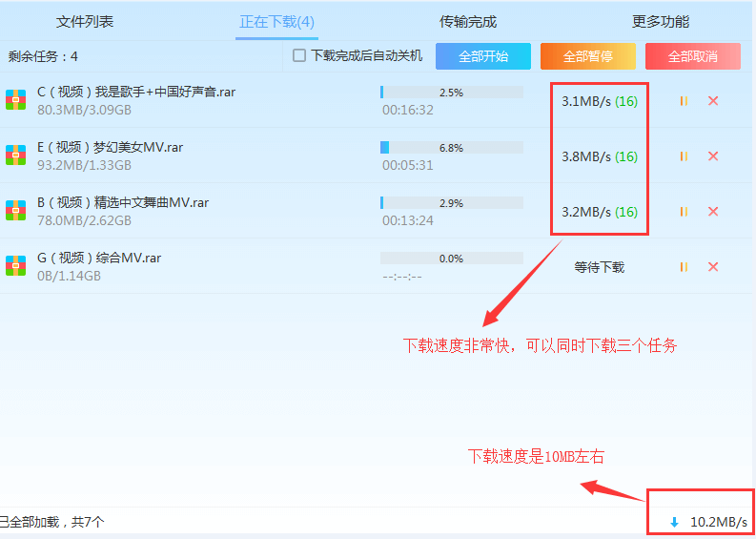Select file name G（视频）综合MV.rar
756x539 pixels.
(99, 258)
